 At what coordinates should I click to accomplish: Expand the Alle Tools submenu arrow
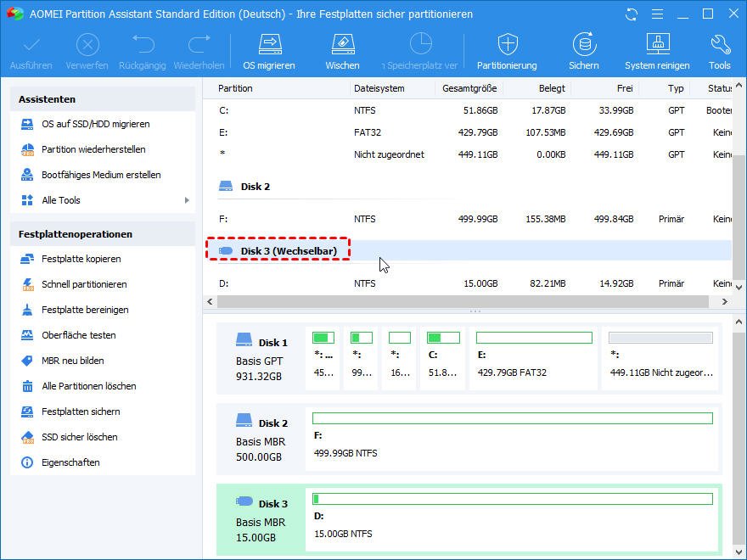[187, 200]
